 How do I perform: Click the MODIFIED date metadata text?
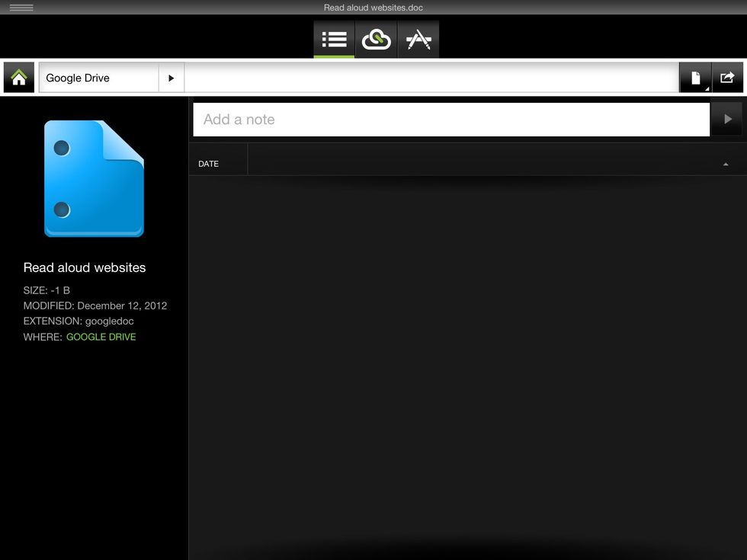95,306
